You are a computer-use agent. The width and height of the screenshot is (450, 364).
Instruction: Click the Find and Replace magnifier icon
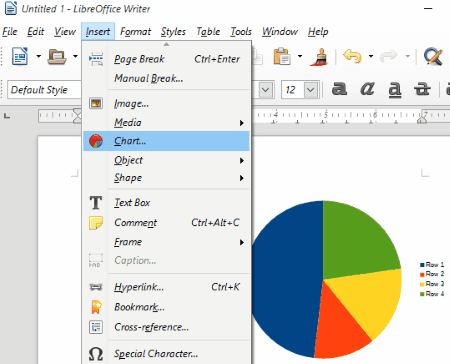click(x=433, y=56)
